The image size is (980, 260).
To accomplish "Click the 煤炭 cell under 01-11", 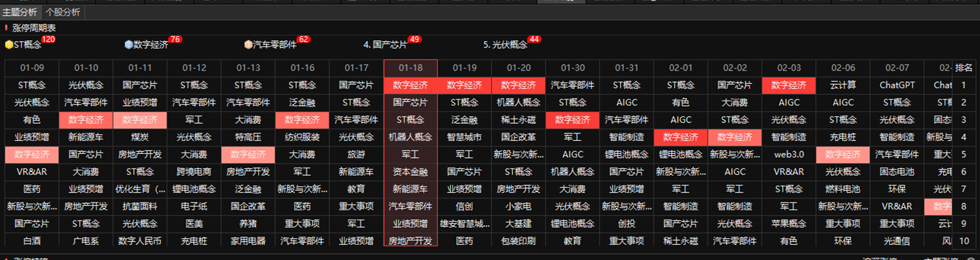I will (x=140, y=137).
